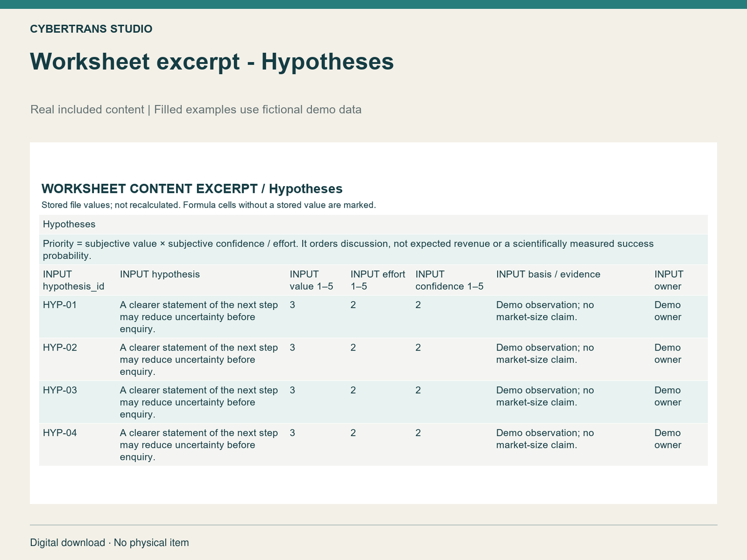The image size is (747, 560).
Task: Click 'Demo observation' evidence in row HYP-02
Action: click(545, 353)
